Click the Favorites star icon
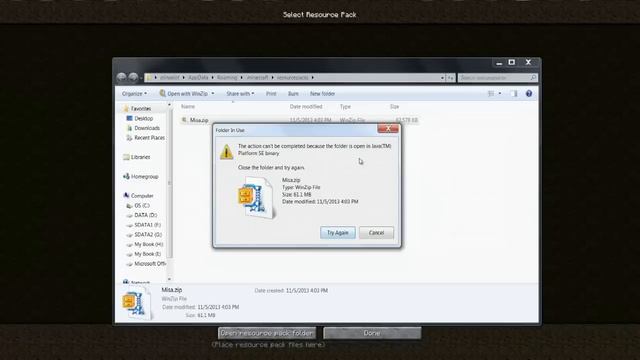Screen dimensions: 640x360 (x=126, y=109)
